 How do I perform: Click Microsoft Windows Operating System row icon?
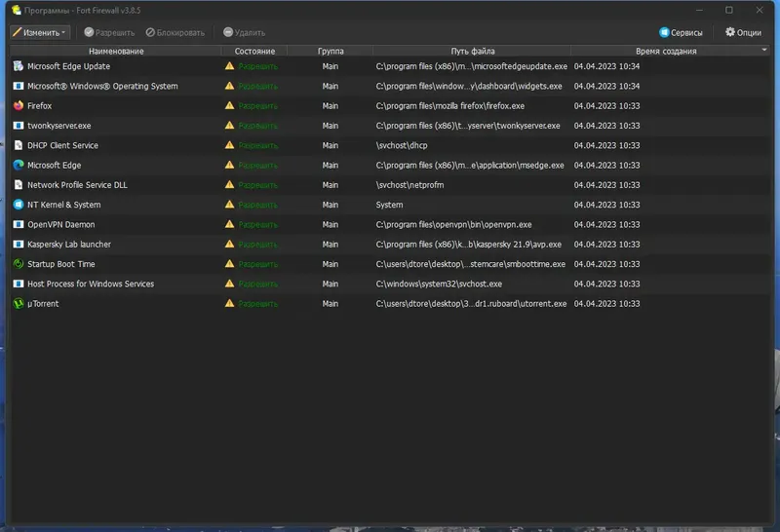pos(19,86)
